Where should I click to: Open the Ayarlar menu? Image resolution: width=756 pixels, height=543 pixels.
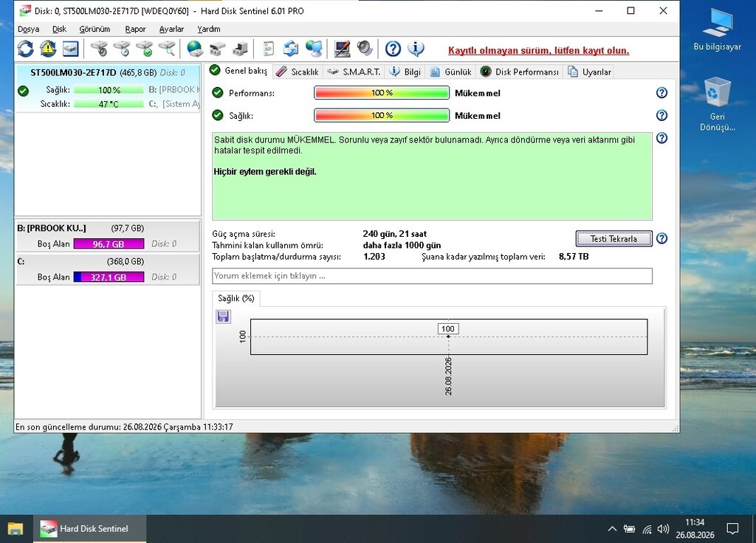click(x=171, y=29)
